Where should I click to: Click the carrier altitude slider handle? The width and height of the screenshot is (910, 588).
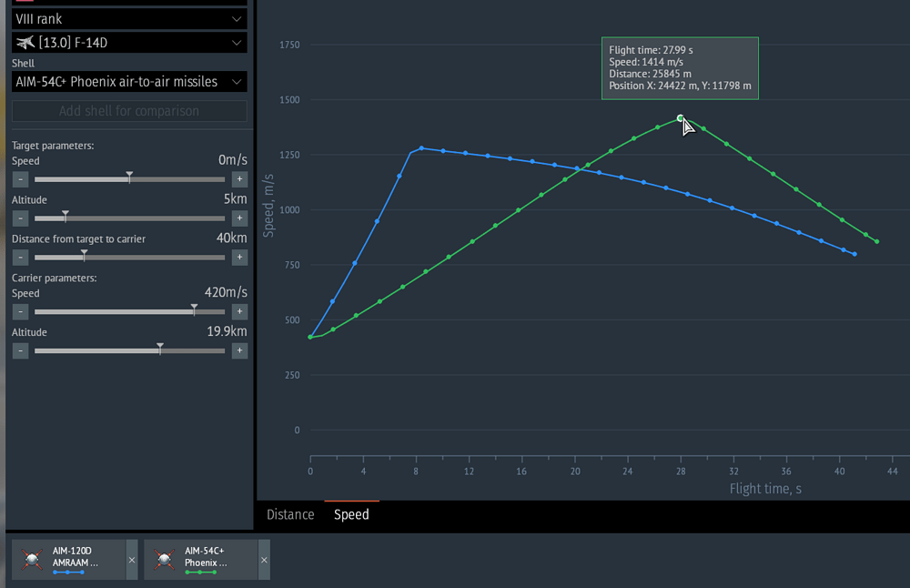click(160, 349)
